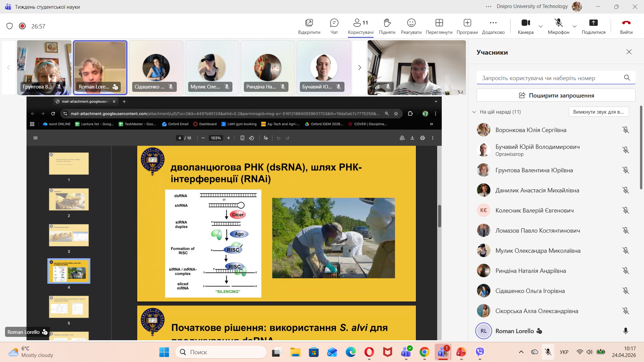The image size is (644, 362).
Task: Open the Reactions (Реагувати) smiley icon
Action: tap(411, 23)
